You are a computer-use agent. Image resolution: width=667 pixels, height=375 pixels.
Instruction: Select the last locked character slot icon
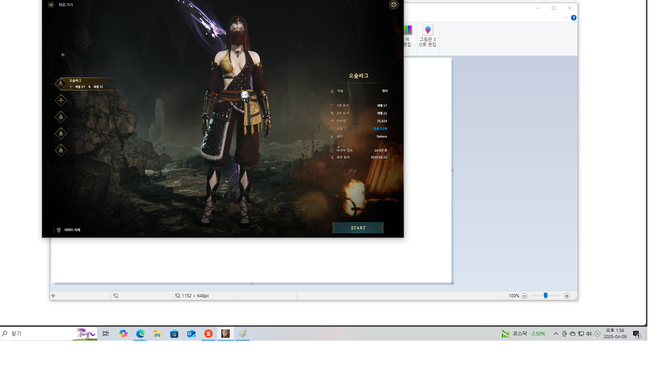(61, 150)
